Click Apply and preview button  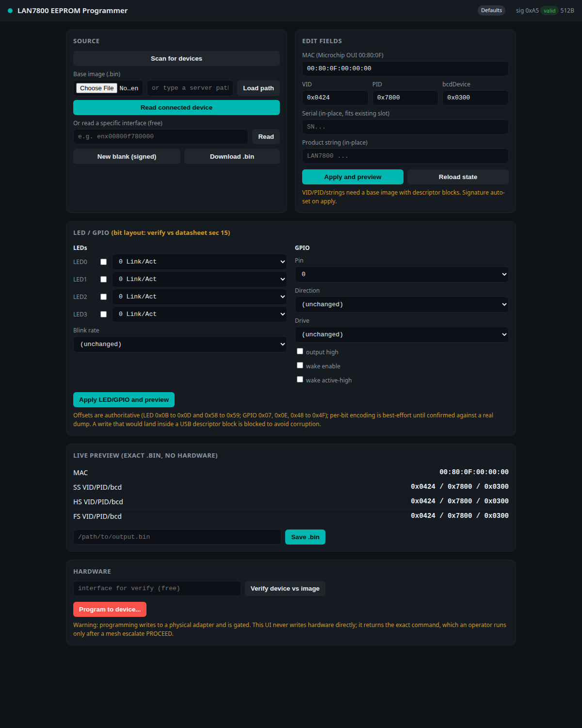pos(353,177)
